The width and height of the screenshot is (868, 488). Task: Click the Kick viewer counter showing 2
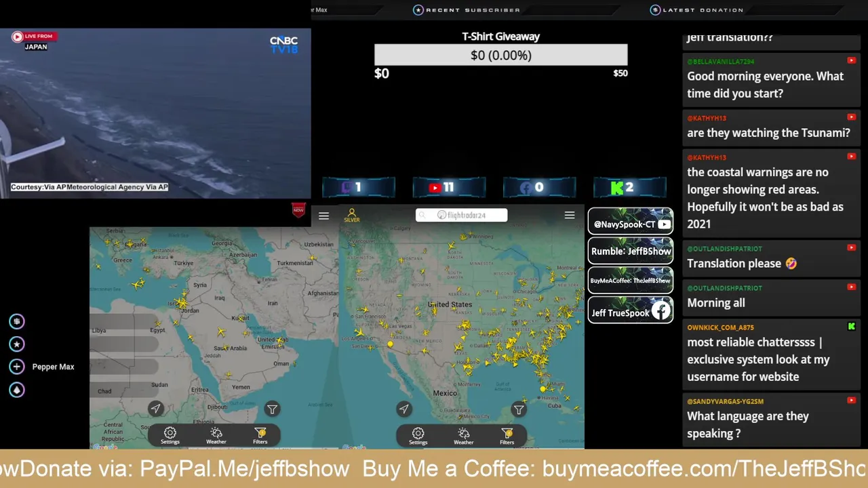(630, 188)
